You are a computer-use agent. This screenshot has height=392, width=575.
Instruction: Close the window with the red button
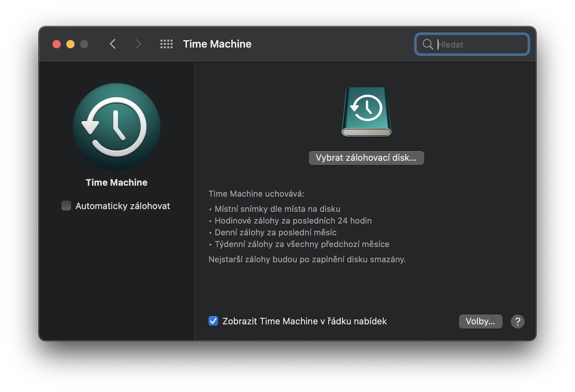(x=57, y=44)
